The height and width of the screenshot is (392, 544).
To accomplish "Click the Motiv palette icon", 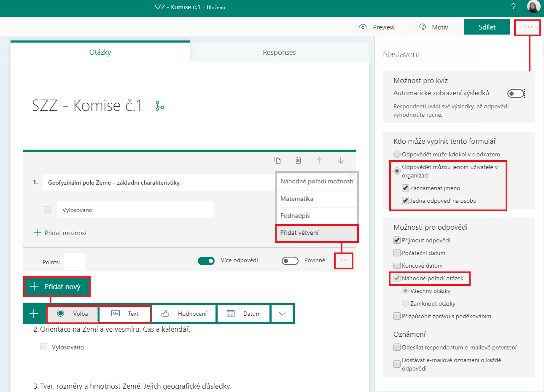I will pos(423,27).
